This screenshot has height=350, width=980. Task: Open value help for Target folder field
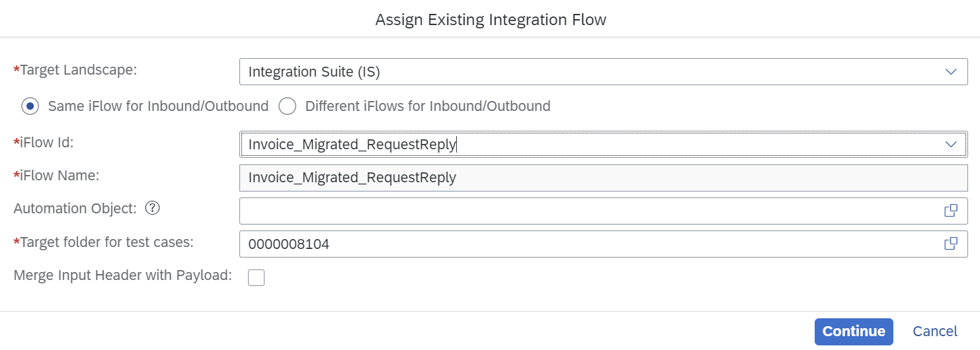(950, 244)
